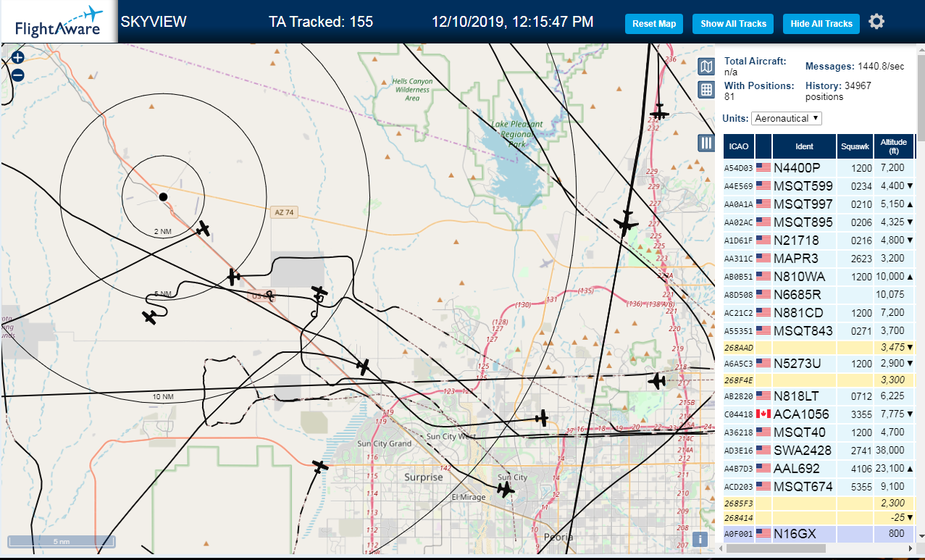Viewport: 925px width, 560px height.
Task: Open the settings gear icon
Action: point(876,22)
